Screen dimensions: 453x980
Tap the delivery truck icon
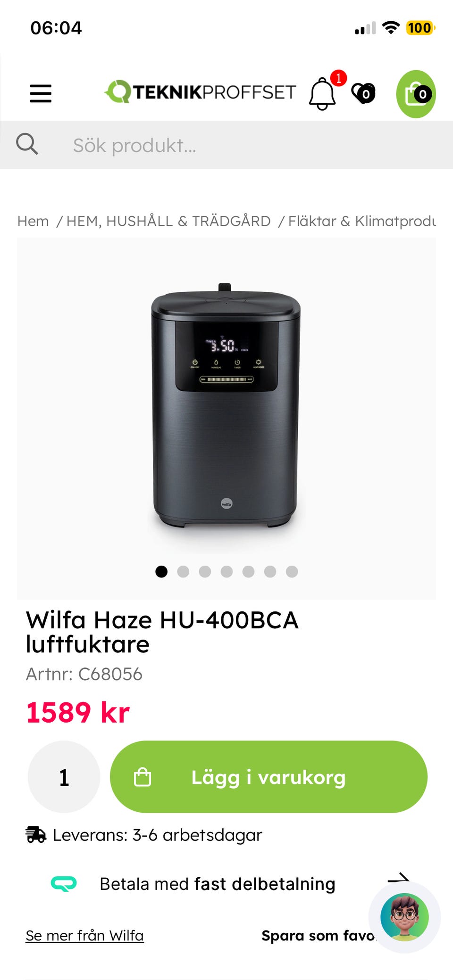pos(36,834)
